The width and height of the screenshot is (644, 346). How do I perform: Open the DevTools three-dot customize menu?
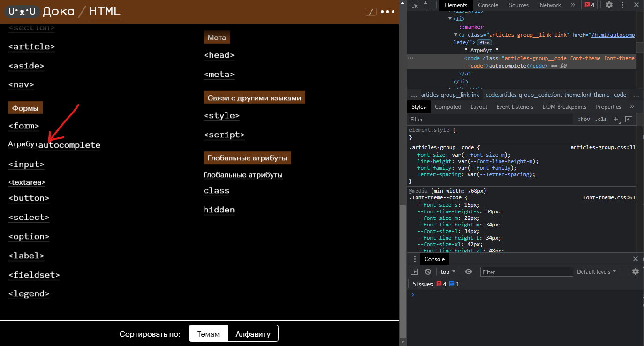coord(622,5)
